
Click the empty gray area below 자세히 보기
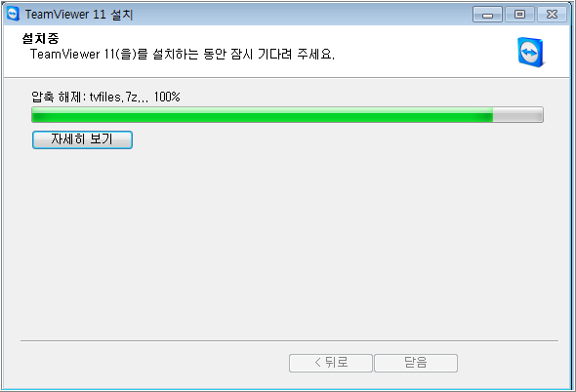click(x=286, y=242)
